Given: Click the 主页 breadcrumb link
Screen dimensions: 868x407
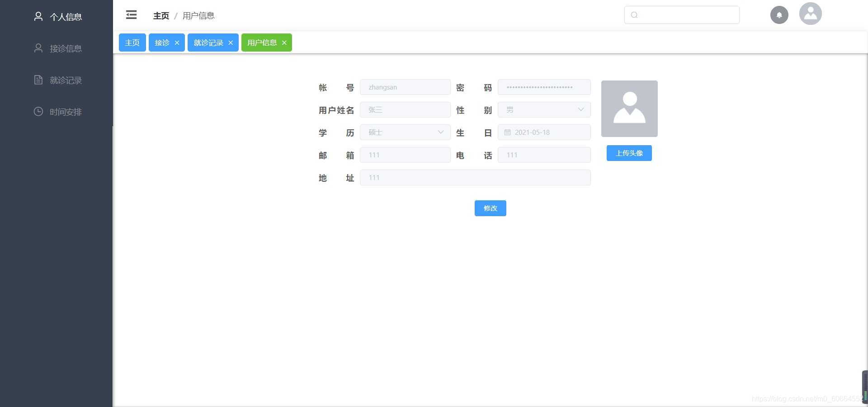Looking at the screenshot, I should [161, 16].
